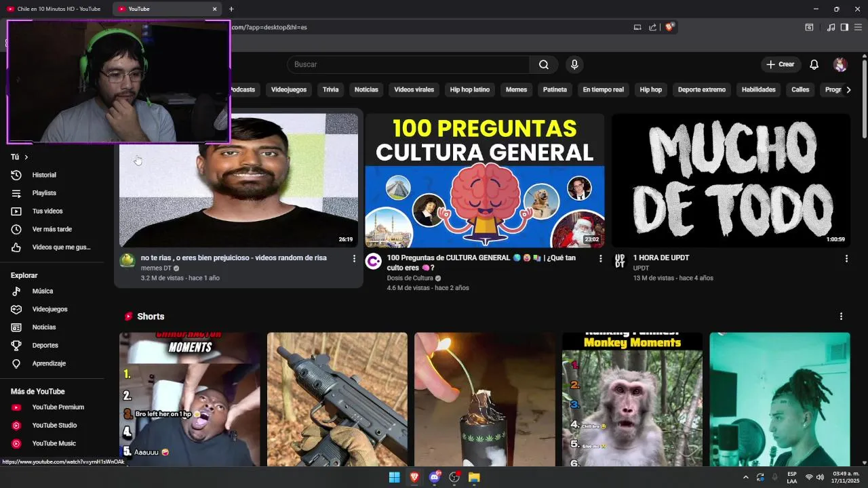Click the Dosis de Cultura channel avatar

tap(374, 261)
